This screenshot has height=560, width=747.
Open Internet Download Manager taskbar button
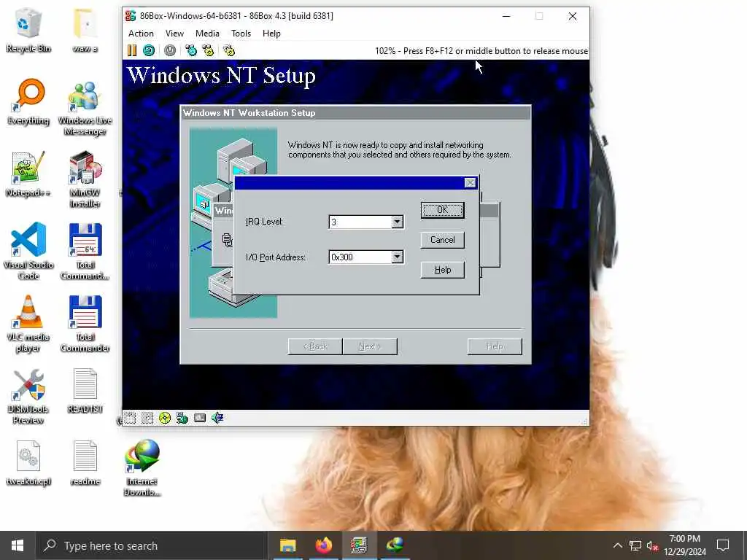(395, 545)
